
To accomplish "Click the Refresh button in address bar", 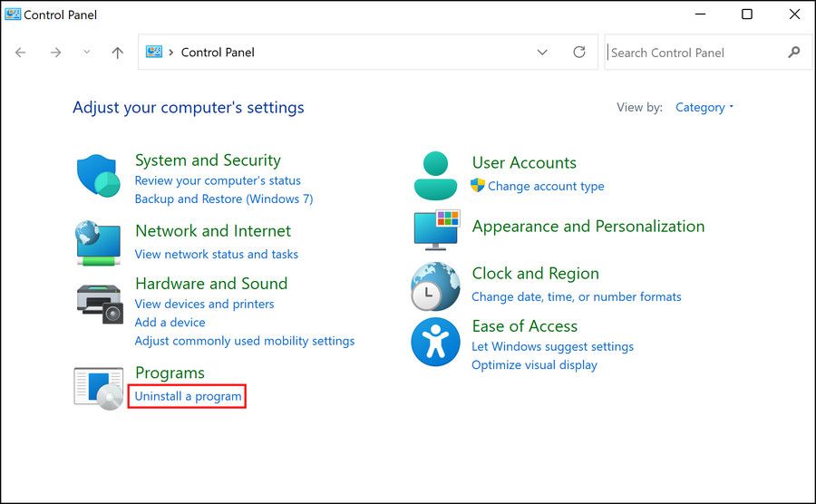I will (x=579, y=53).
